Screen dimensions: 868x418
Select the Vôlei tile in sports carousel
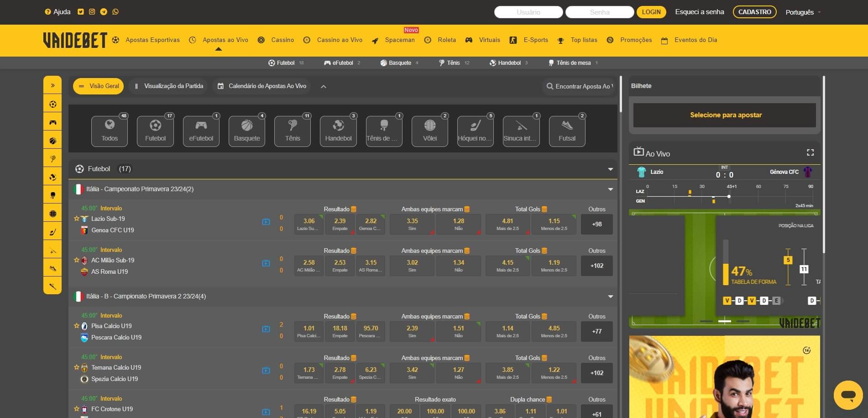tap(429, 131)
